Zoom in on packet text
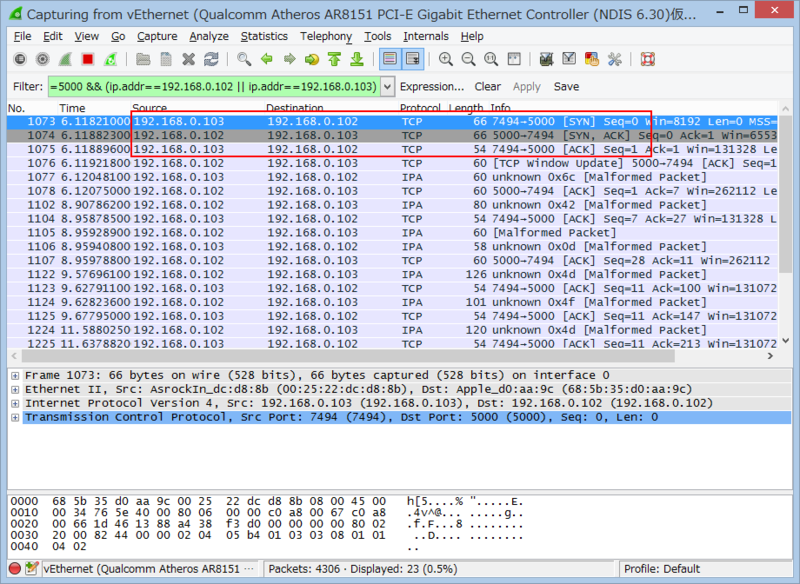The height and width of the screenshot is (584, 800). point(445,59)
